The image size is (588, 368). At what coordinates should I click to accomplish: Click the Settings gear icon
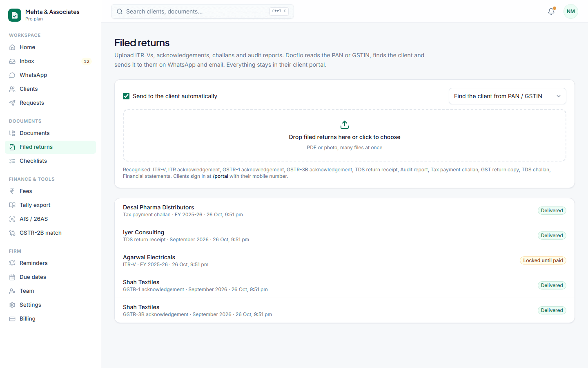click(x=12, y=305)
